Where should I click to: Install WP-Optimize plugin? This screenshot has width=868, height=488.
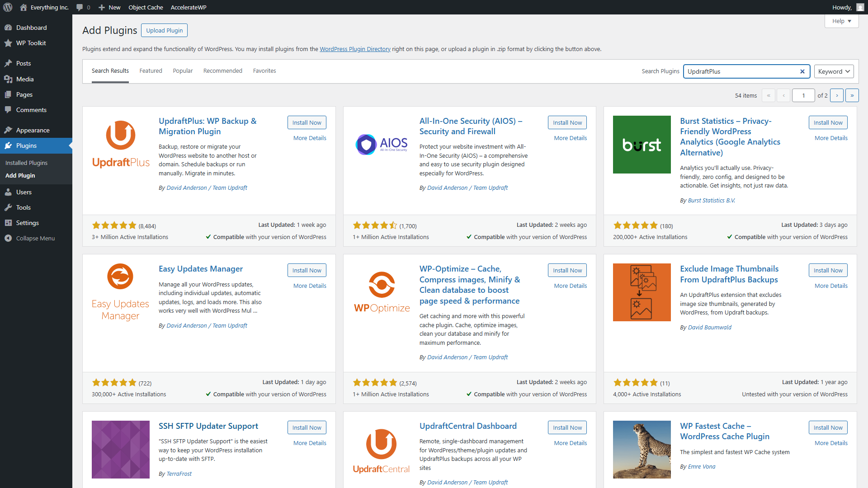(567, 270)
